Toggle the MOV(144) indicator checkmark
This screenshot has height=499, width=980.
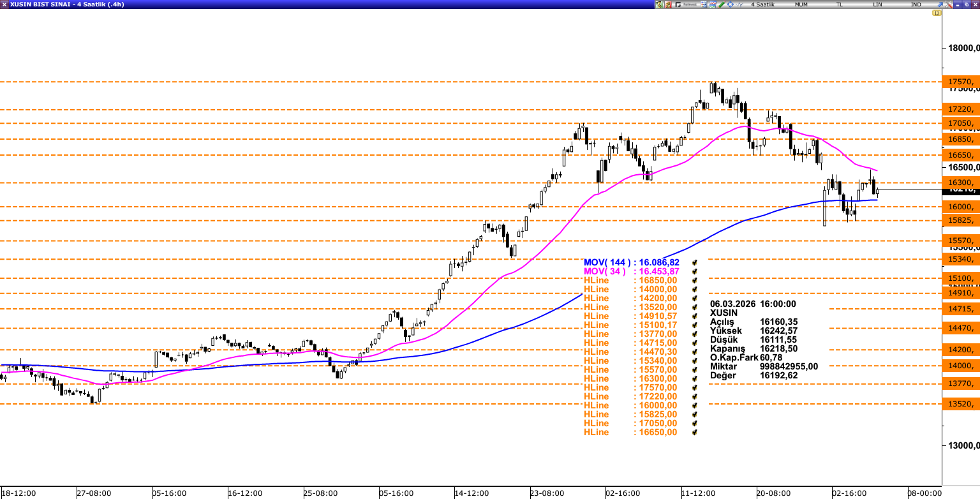(694, 262)
